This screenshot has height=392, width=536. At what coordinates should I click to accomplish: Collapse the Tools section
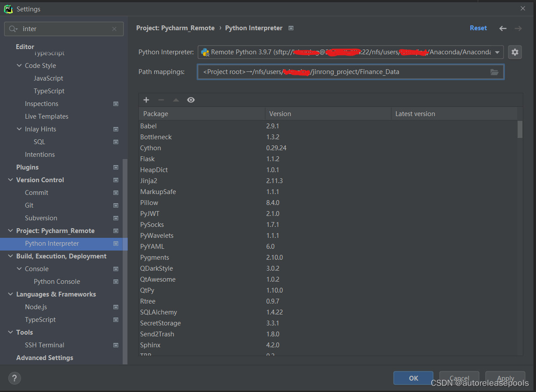(x=11, y=332)
